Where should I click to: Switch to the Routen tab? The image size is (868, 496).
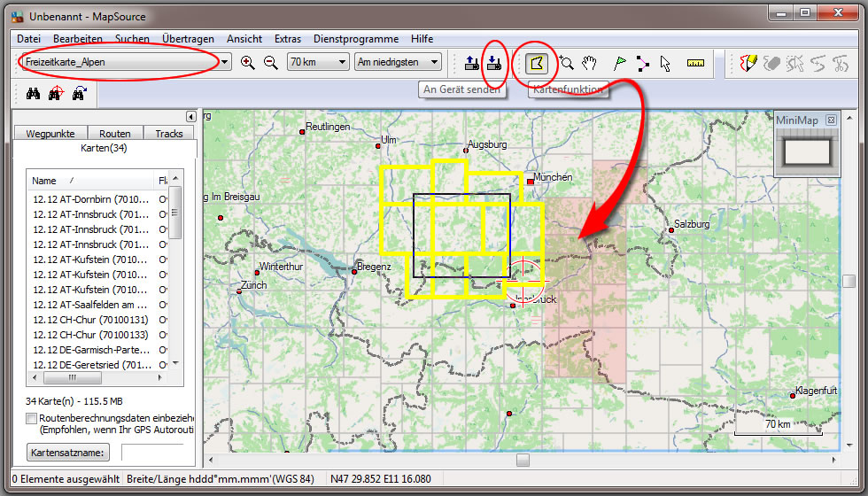(115, 134)
